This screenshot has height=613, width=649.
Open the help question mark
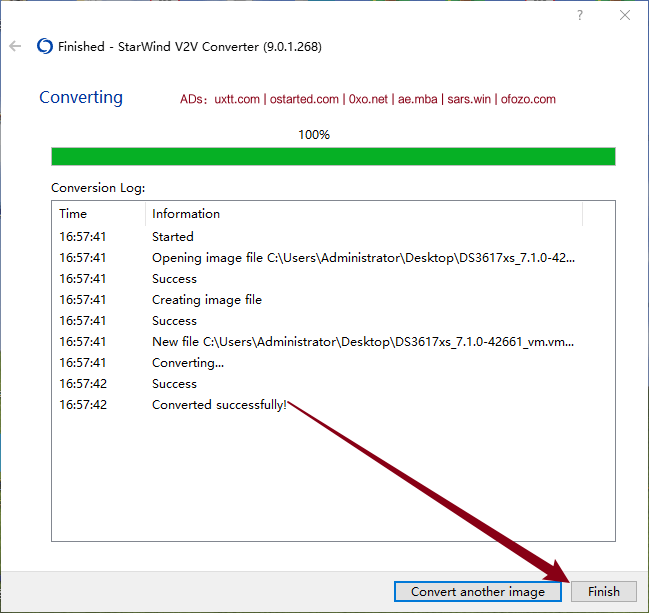point(580,15)
